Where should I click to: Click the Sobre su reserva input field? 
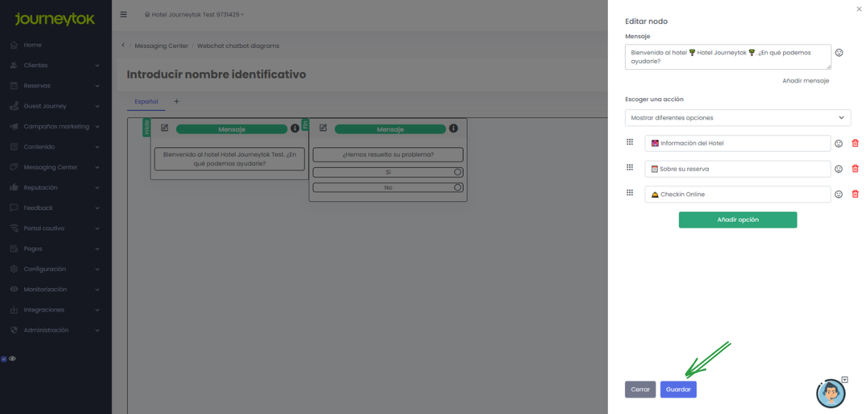[737, 169]
